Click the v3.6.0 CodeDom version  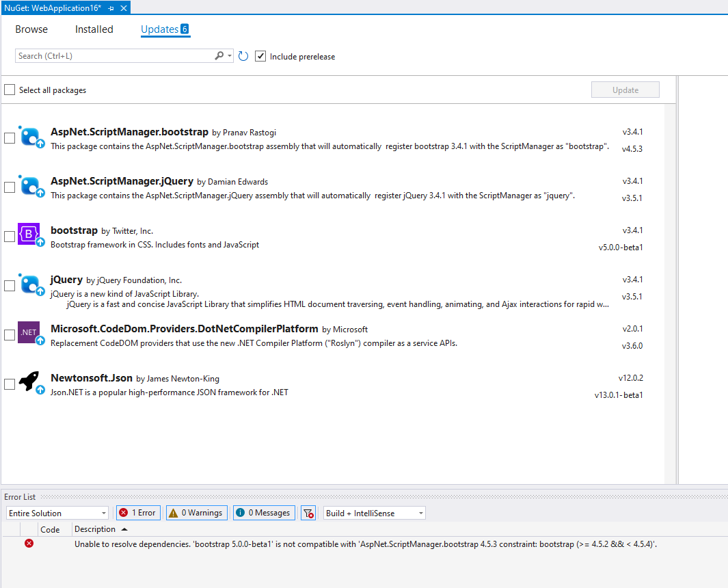tap(632, 345)
